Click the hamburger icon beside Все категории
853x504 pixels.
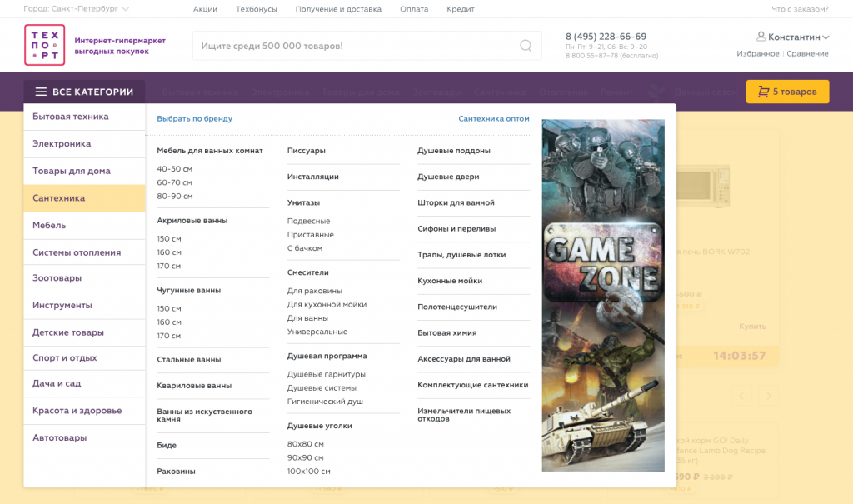click(x=41, y=92)
